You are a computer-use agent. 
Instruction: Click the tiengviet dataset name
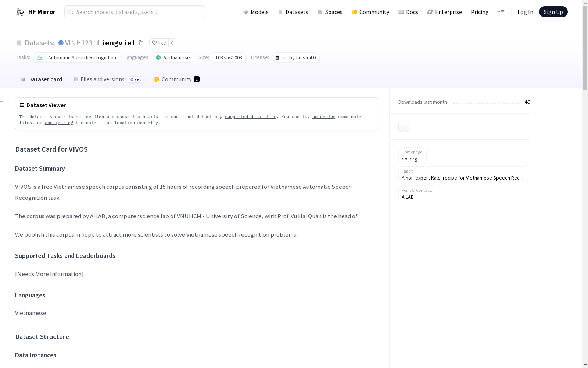116,43
